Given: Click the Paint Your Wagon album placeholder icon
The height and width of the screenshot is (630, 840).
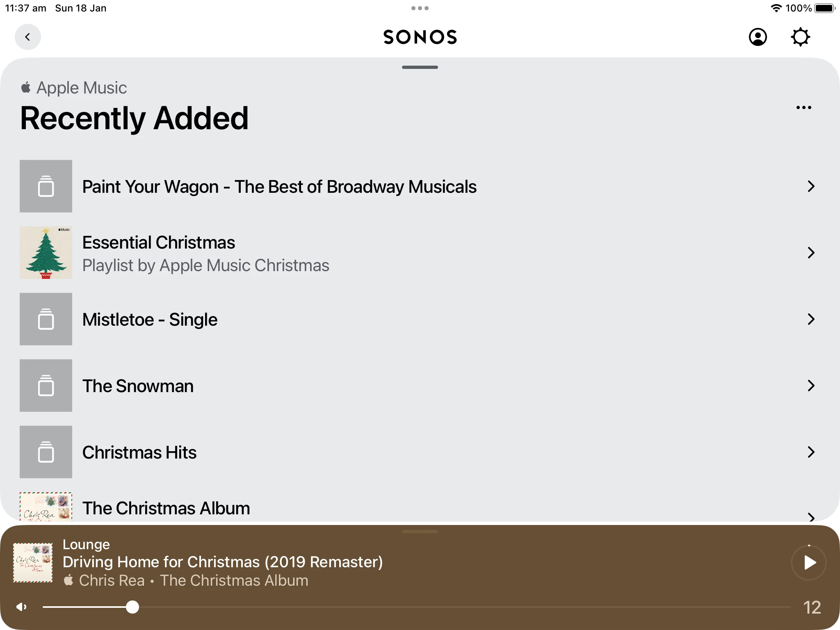Looking at the screenshot, I should [x=46, y=186].
